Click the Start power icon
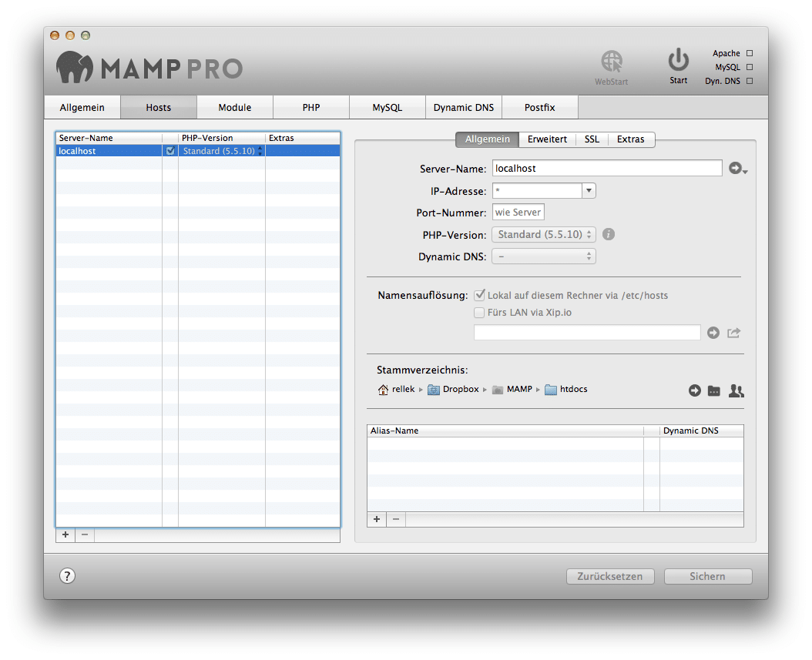Viewport: 812px width, 660px height. (678, 60)
